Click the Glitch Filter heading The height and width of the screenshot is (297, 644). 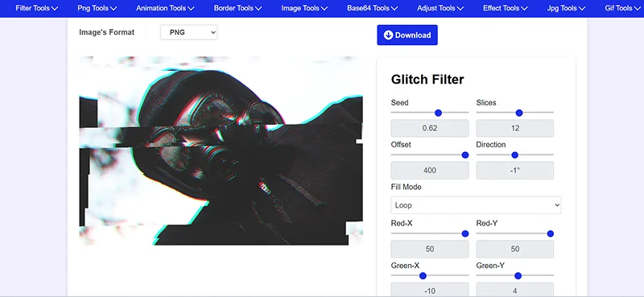(427, 80)
